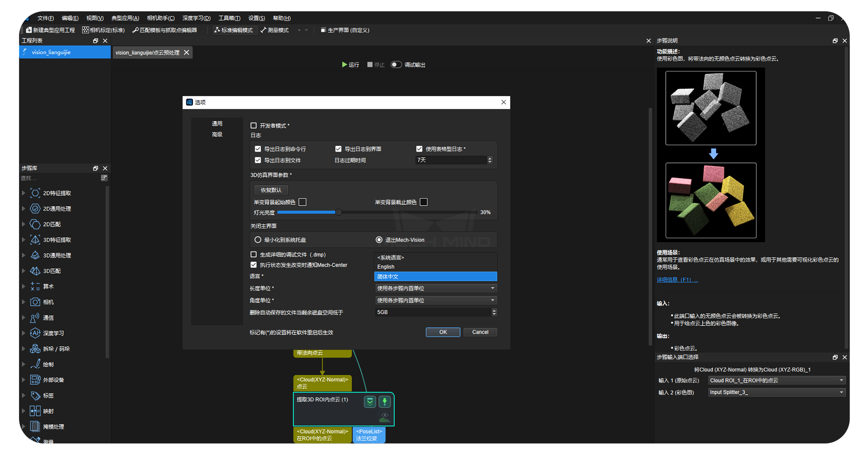This screenshot has width=868, height=453.
Task: Uncheck 导出日志到命令行
Action: (x=258, y=149)
